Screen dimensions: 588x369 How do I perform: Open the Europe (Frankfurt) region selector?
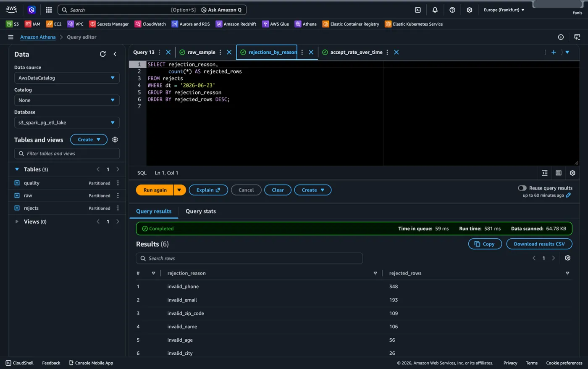point(504,10)
